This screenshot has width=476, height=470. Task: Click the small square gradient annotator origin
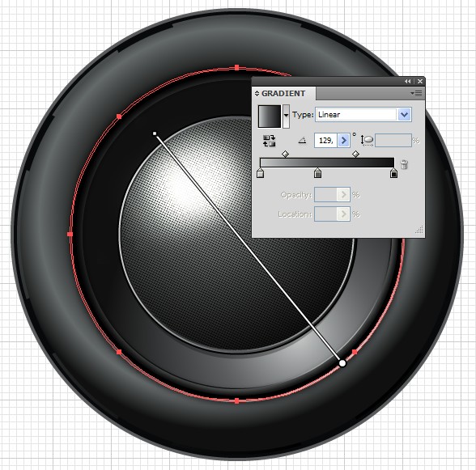155,133
